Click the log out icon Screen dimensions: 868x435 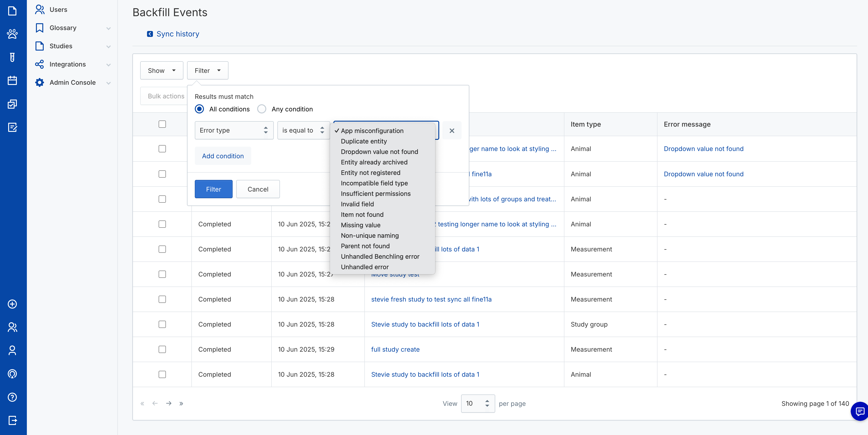tap(12, 420)
